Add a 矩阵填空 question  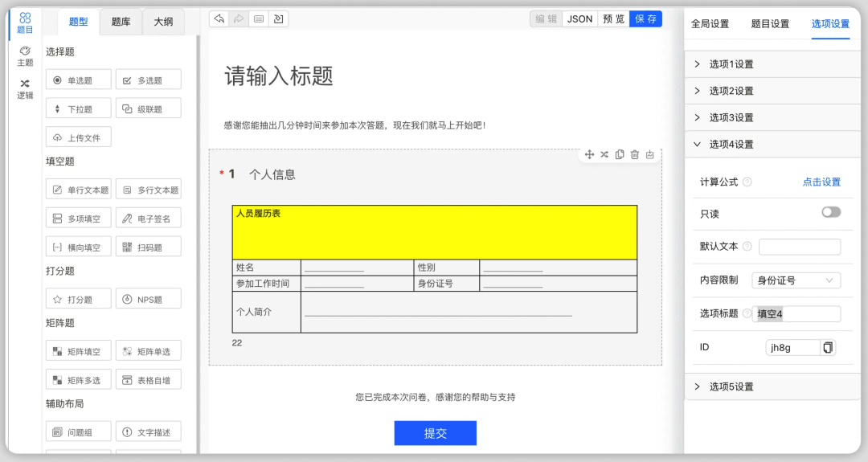(79, 351)
